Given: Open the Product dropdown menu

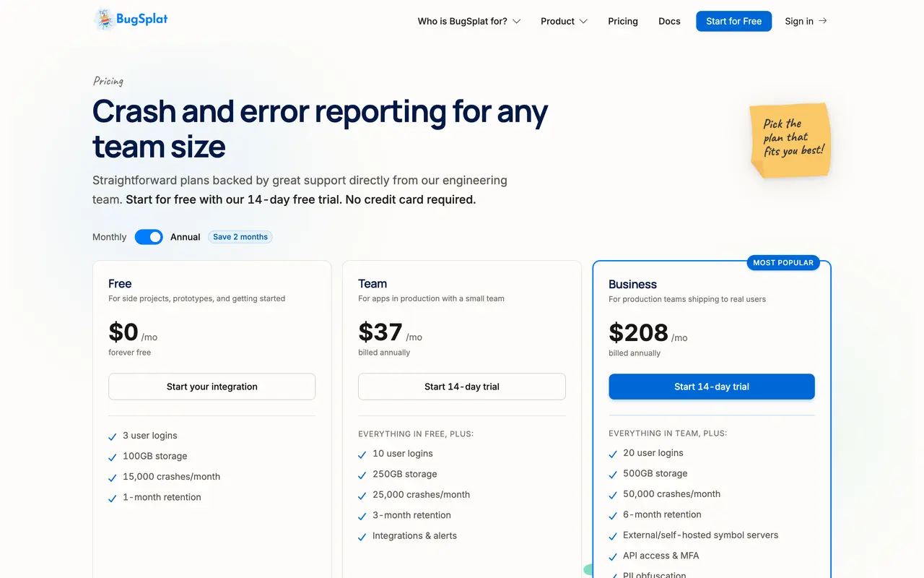Looking at the screenshot, I should [565, 22].
